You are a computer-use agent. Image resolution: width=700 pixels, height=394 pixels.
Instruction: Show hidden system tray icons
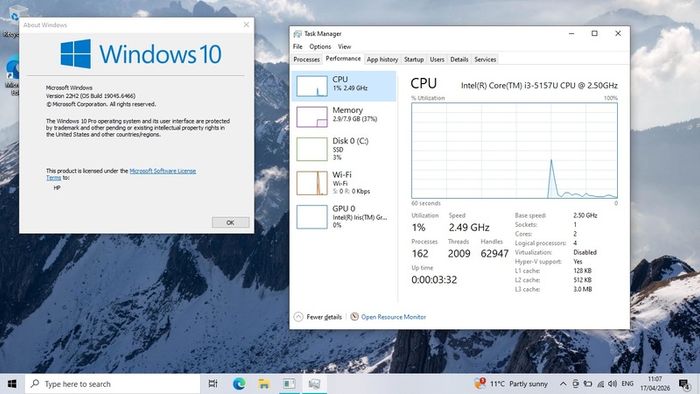coord(563,384)
